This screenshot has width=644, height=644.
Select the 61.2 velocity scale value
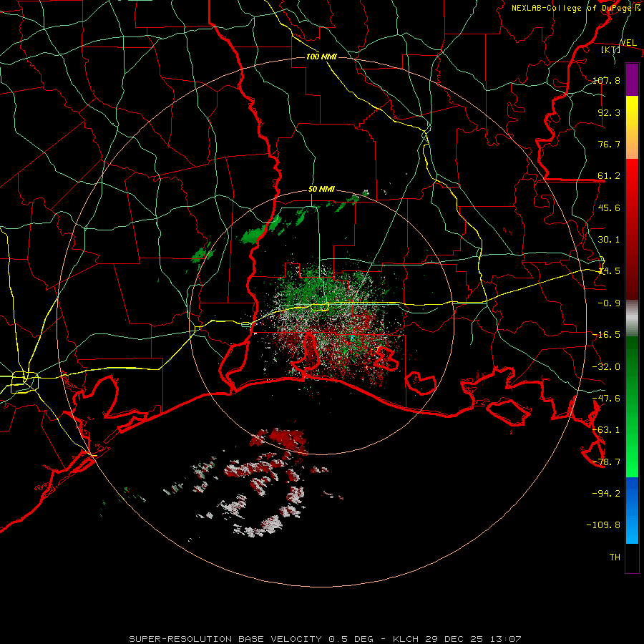click(609, 176)
